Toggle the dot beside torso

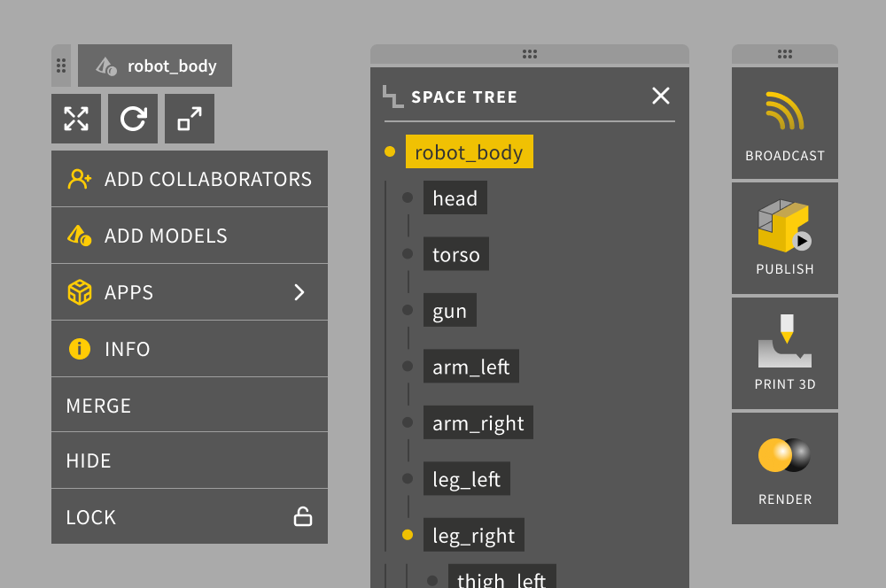[408, 253]
